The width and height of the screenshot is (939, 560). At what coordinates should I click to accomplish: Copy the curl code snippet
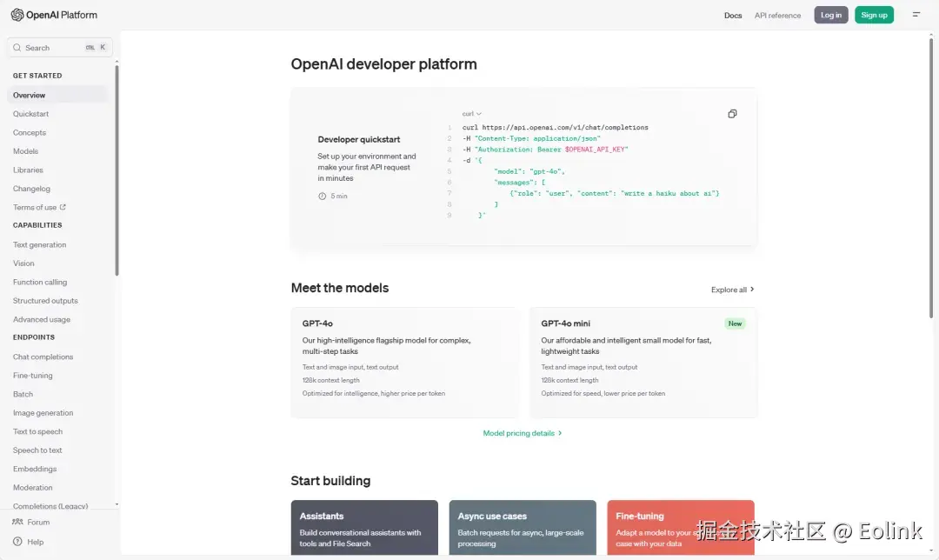pyautogui.click(x=732, y=114)
